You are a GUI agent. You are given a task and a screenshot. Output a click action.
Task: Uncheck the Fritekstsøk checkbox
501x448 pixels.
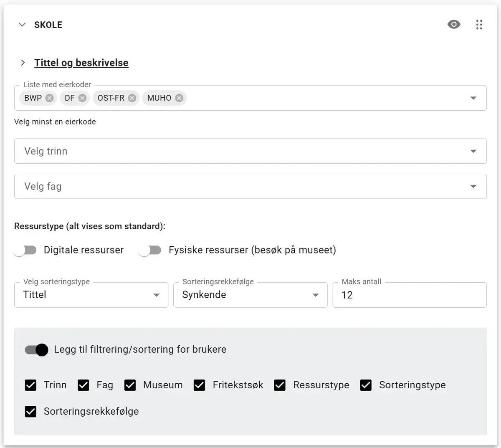tap(200, 385)
